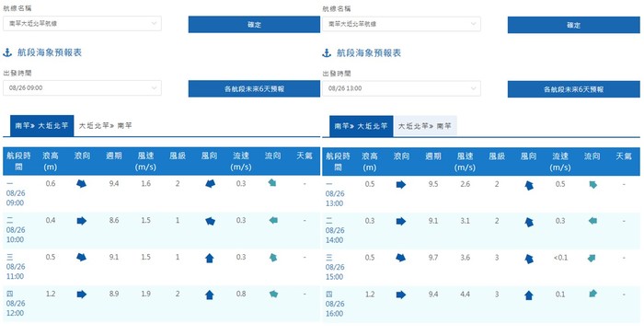Image resolution: width=644 pixels, height=335 pixels.
Task: Click wind direction arrow in 08/26 15:00 row
Action: pos(529,259)
